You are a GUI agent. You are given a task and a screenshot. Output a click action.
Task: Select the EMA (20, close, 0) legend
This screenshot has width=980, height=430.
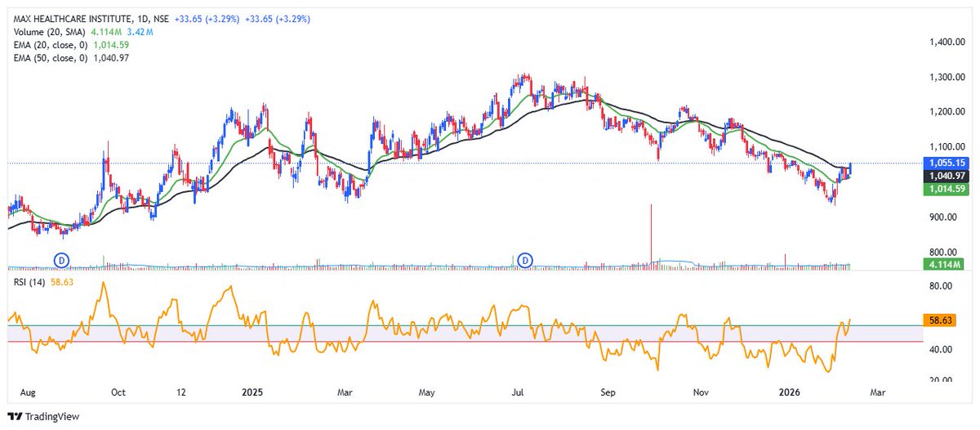point(51,45)
